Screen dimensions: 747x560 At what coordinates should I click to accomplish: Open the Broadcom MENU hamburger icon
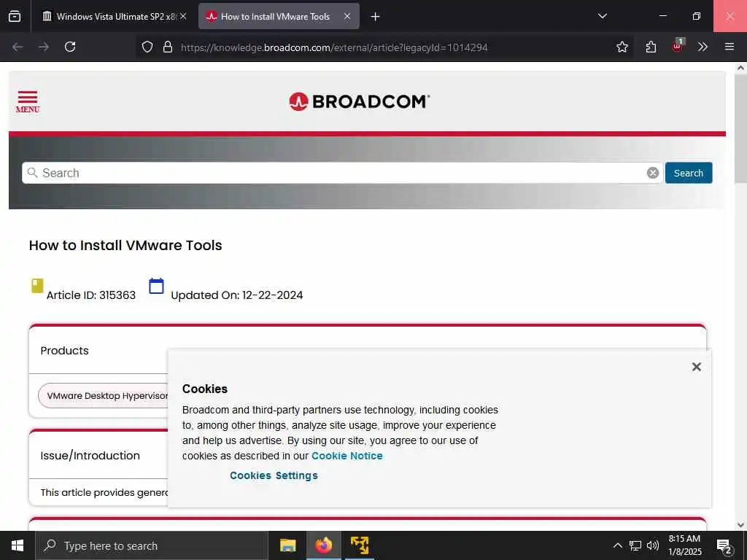pos(28,101)
